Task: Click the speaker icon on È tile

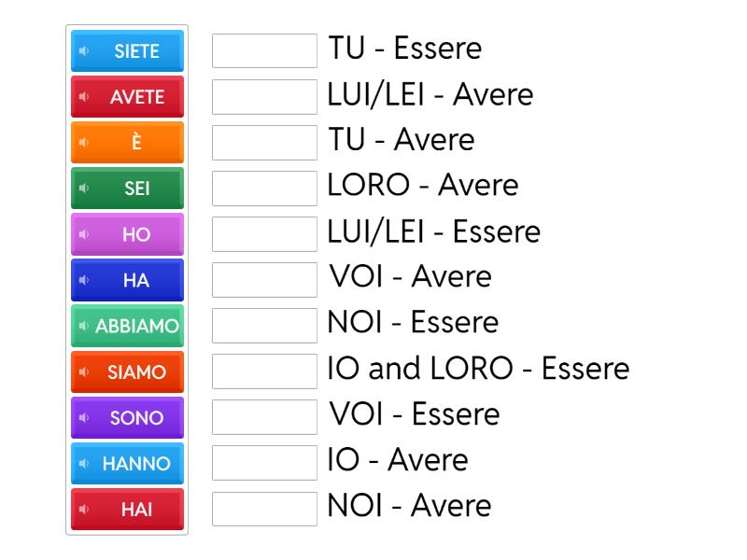Action: (x=84, y=143)
